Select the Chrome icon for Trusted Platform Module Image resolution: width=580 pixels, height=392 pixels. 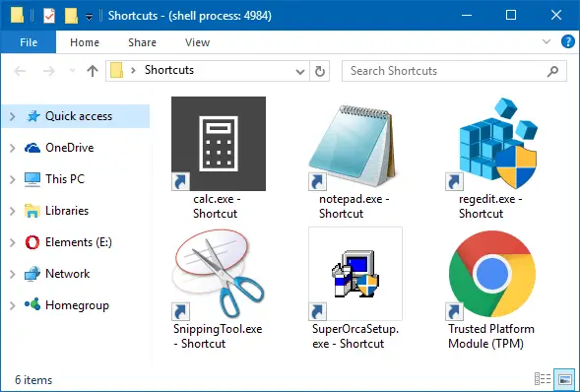[491, 274]
